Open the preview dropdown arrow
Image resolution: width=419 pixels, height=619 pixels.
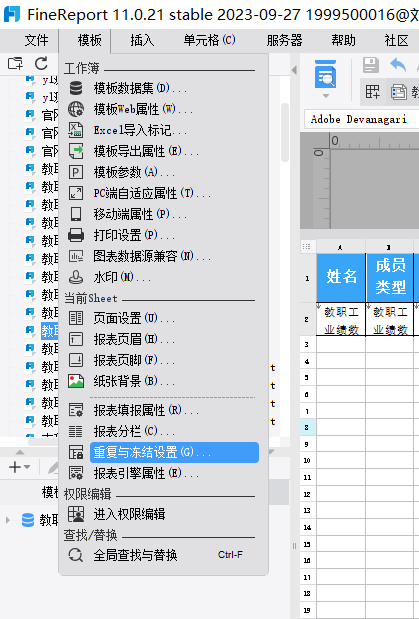(x=325, y=96)
